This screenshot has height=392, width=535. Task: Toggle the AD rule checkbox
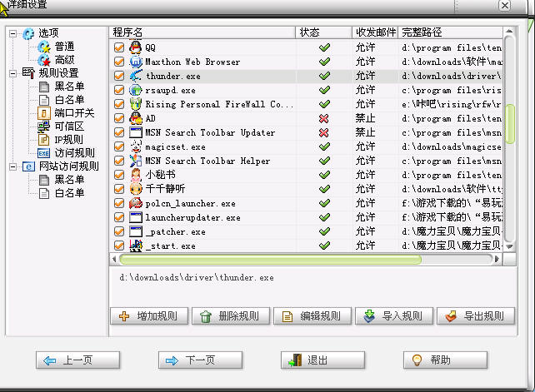click(119, 118)
